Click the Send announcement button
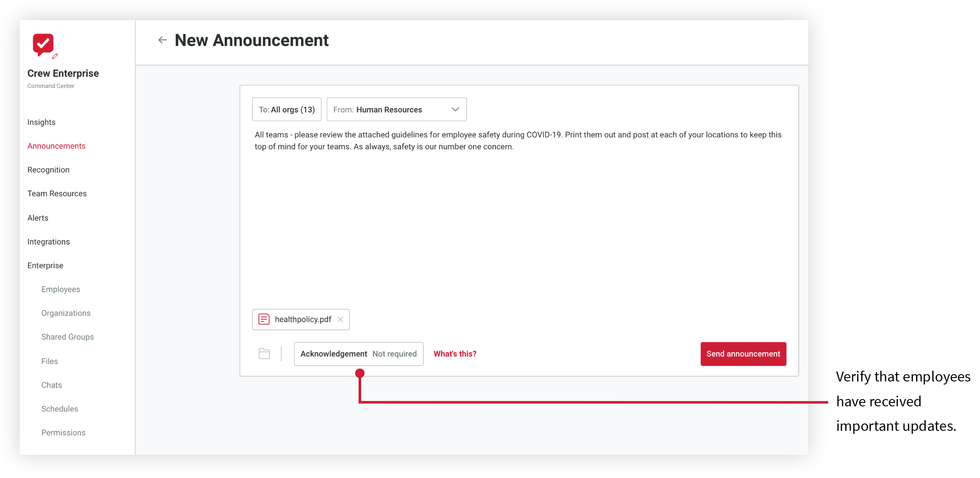 [743, 354]
